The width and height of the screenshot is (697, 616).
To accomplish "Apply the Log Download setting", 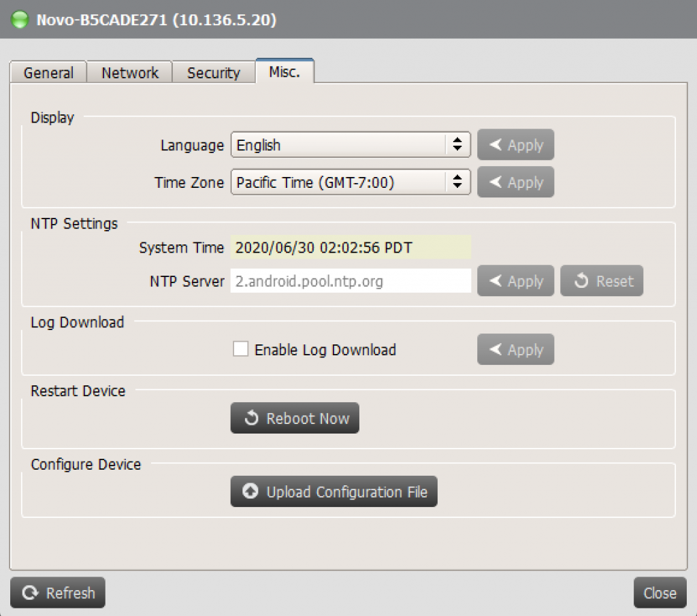I will coord(516,349).
